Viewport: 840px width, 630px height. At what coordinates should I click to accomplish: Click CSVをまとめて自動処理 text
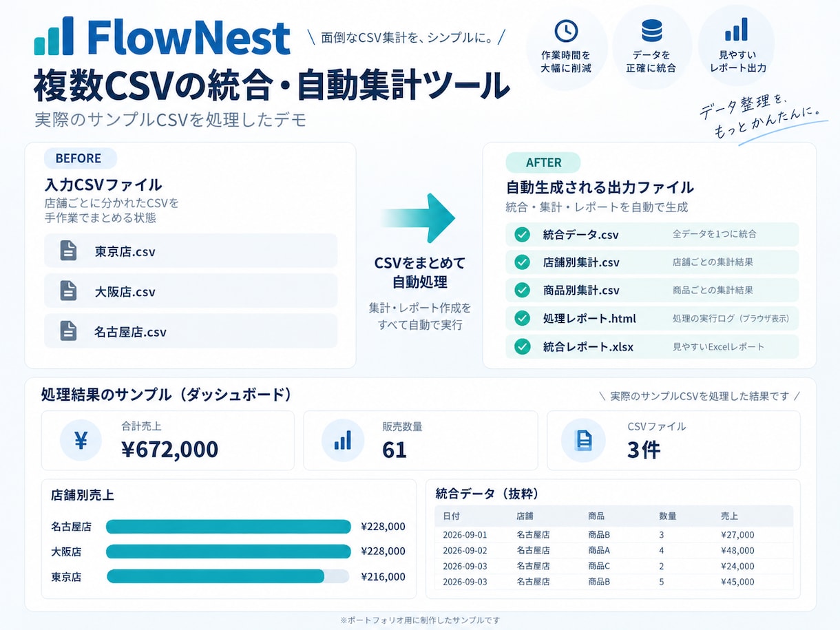pyautogui.click(x=420, y=272)
